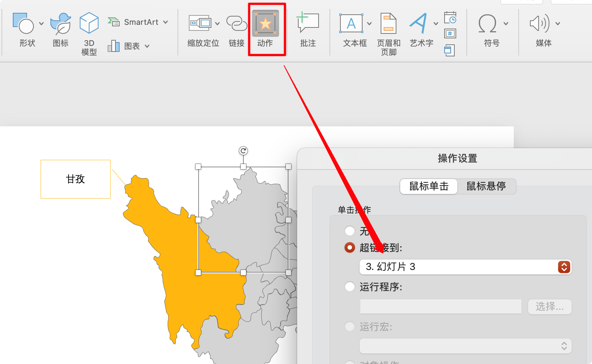592x364 pixels.
Task: Insert date and time icon
Action: click(x=450, y=17)
